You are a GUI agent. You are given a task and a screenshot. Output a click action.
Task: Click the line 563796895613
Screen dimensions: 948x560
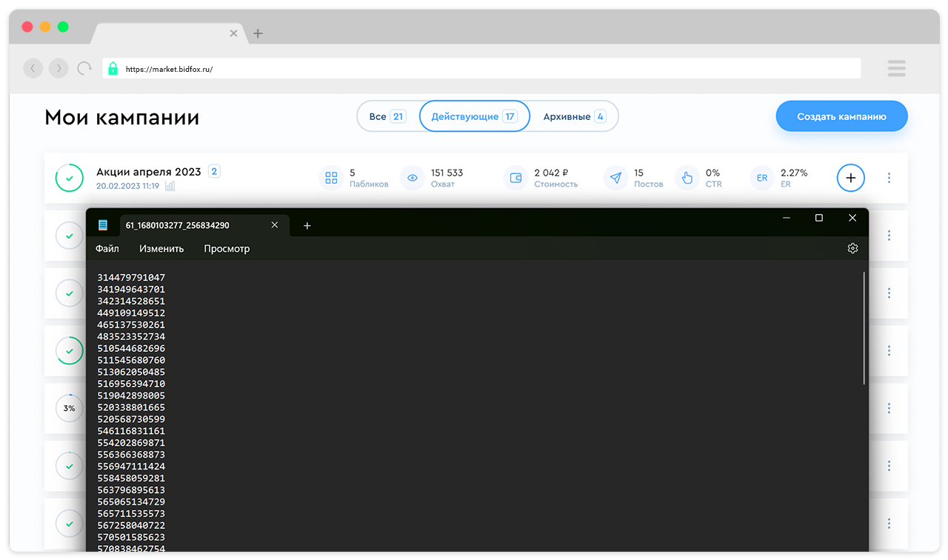pos(131,490)
